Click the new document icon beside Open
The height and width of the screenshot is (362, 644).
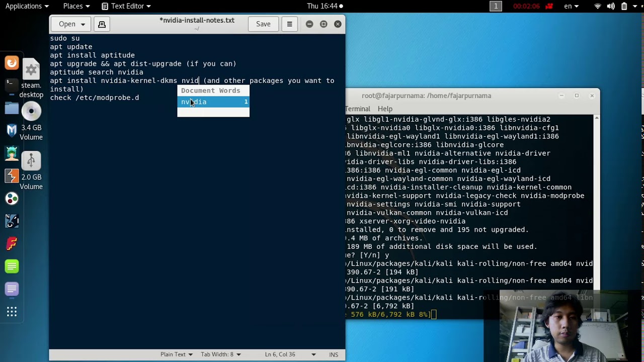[x=102, y=24]
